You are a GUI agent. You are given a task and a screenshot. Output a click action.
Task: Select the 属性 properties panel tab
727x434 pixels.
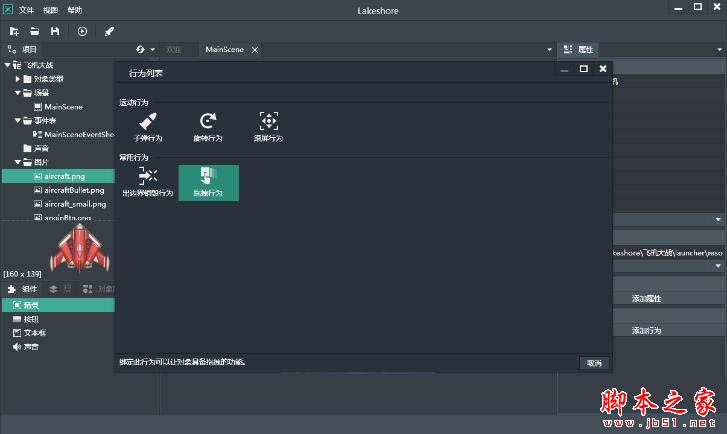pos(578,49)
